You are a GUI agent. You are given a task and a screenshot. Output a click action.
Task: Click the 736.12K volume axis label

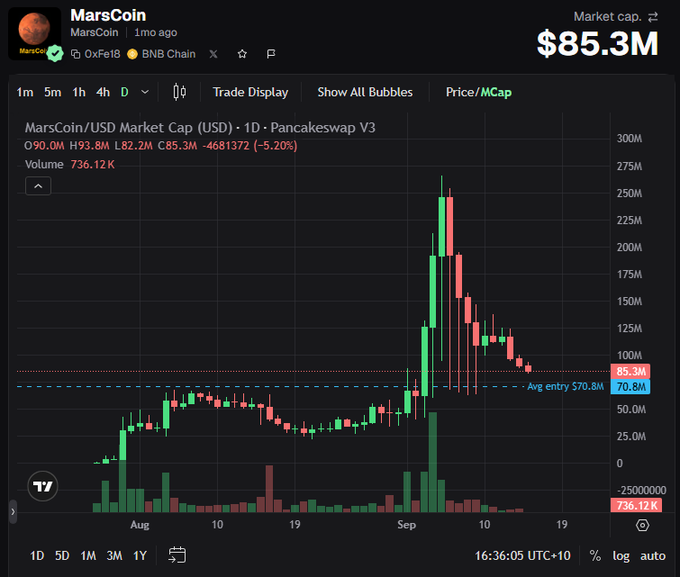636,505
